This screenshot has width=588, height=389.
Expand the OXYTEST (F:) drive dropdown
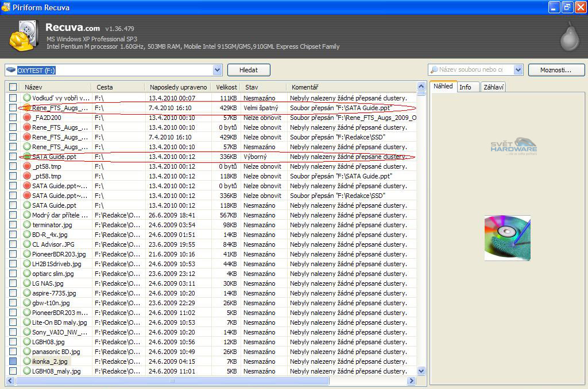(x=217, y=70)
